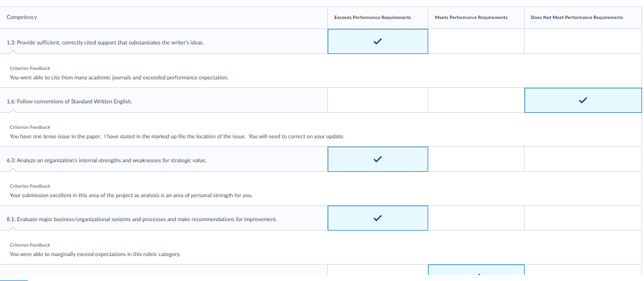Select Does Not Meet for competency 8.1
Viewport: 644px width, 281px height.
pyautogui.click(x=583, y=218)
